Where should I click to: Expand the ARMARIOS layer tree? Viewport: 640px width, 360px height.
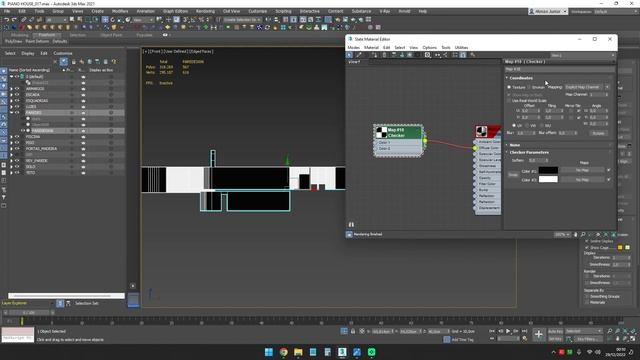pos(11,89)
